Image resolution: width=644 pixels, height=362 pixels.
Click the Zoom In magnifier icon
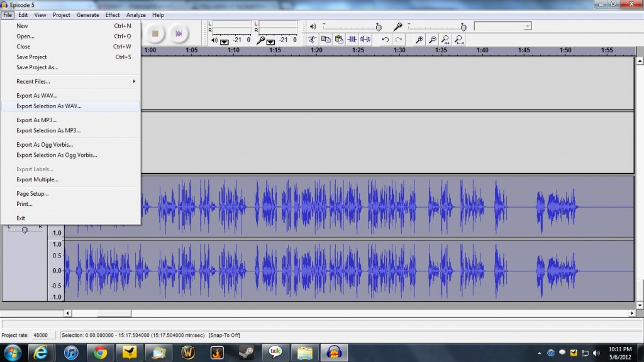tap(419, 40)
